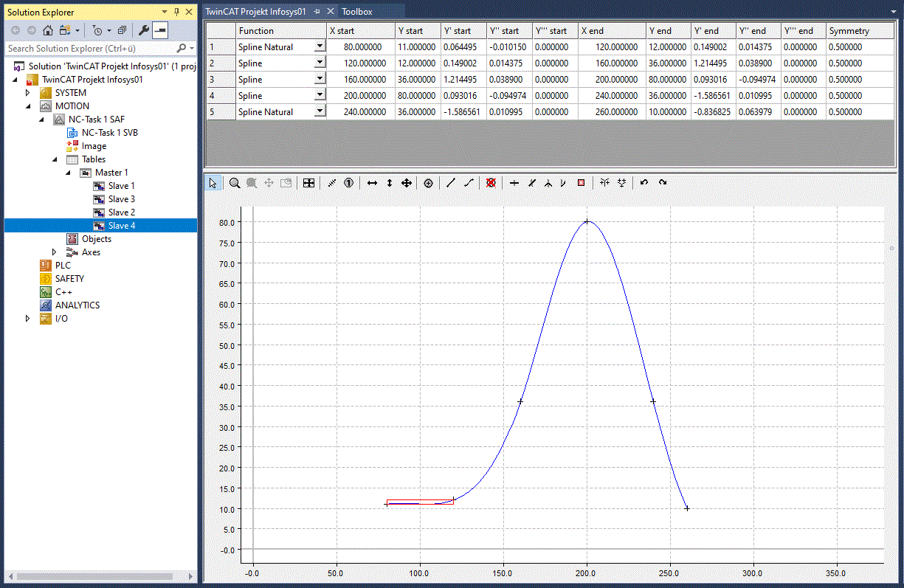Viewport: 904px width, 588px height.
Task: Activate the magnifier zoom tool
Action: click(x=235, y=183)
